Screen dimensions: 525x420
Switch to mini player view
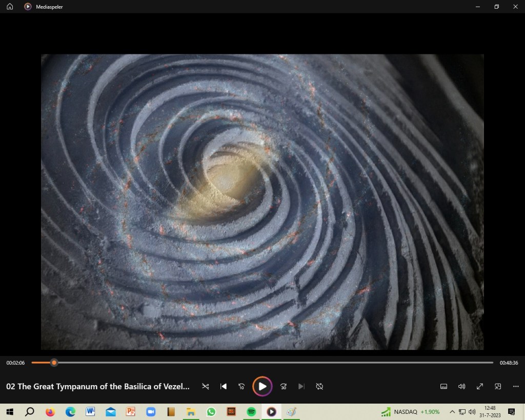(498, 386)
